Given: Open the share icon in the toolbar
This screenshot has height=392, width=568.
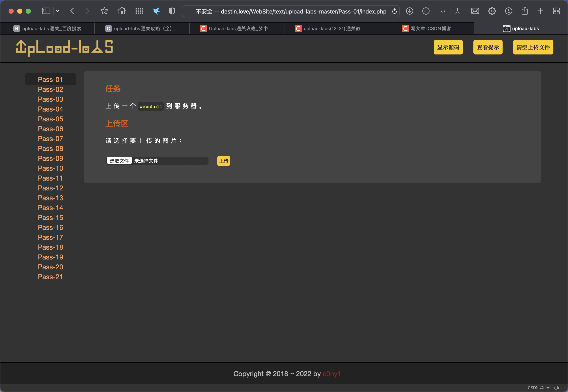Looking at the screenshot, I should (x=525, y=11).
